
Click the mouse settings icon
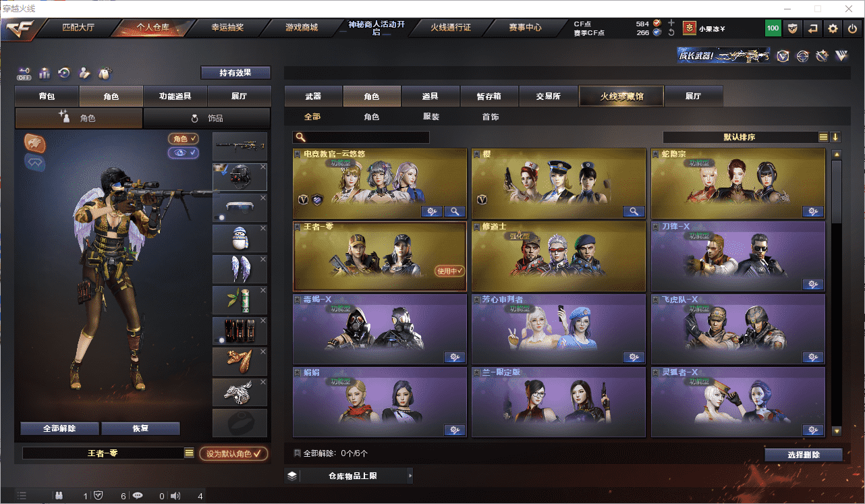(x=105, y=72)
